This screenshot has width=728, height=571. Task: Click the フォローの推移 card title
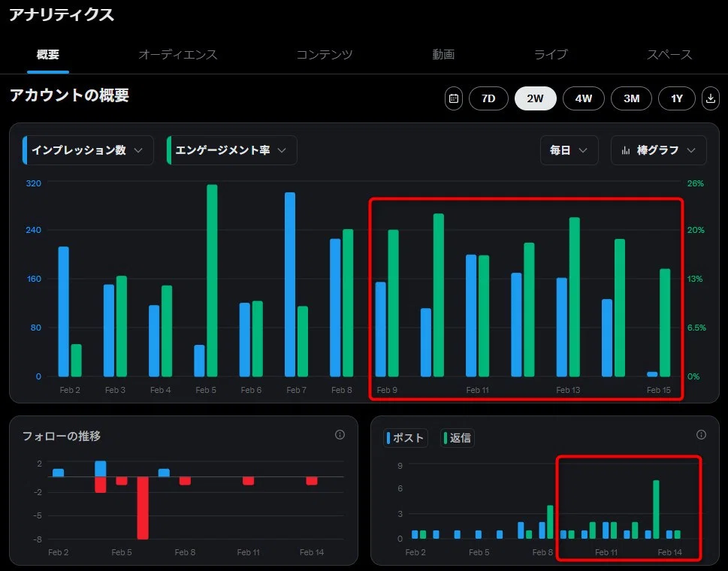[62, 436]
